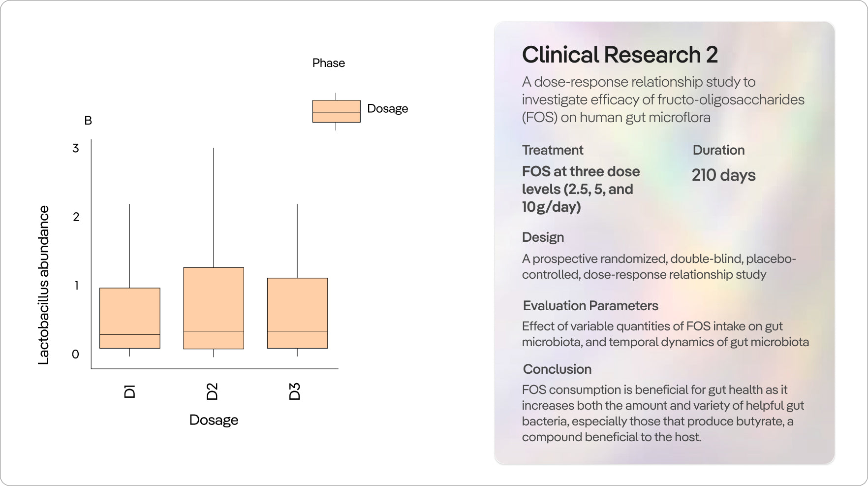Image resolution: width=868 pixels, height=486 pixels.
Task: Click the Phase legend title
Action: click(x=329, y=63)
